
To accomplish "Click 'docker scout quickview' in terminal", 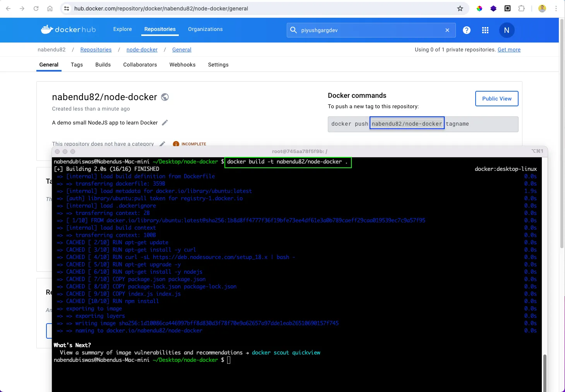I will tap(286, 353).
